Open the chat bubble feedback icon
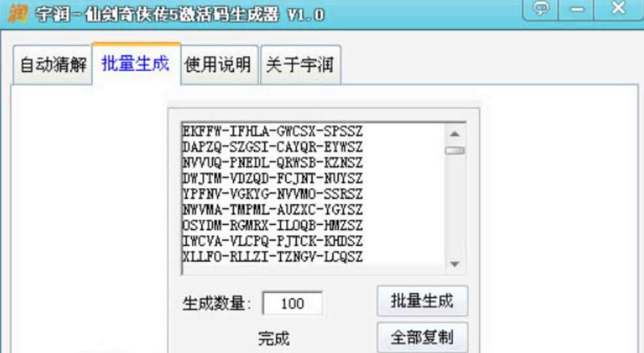This screenshot has height=353, width=644. point(541,9)
